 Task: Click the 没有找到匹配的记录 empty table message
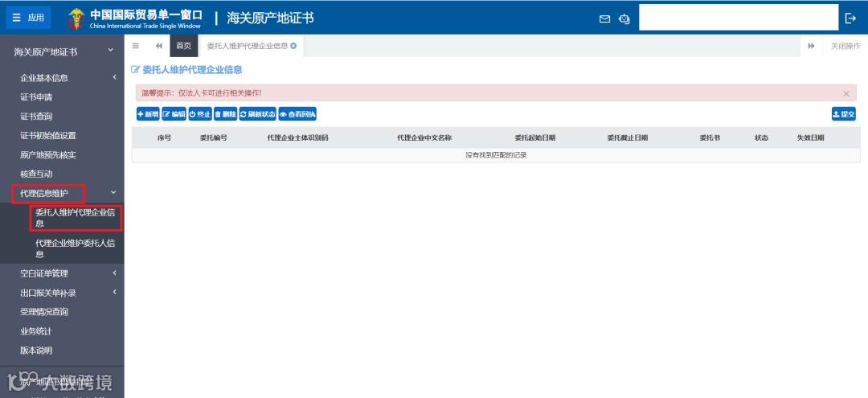(496, 155)
